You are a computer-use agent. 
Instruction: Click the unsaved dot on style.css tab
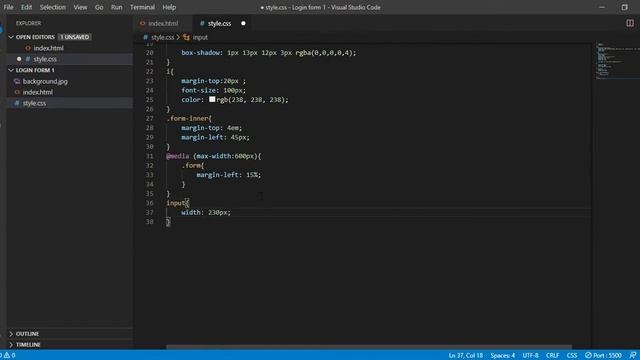(243, 23)
